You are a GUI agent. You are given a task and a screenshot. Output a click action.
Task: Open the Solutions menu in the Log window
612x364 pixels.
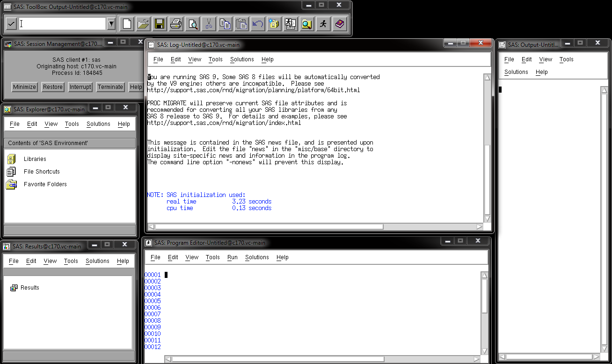pyautogui.click(x=242, y=59)
